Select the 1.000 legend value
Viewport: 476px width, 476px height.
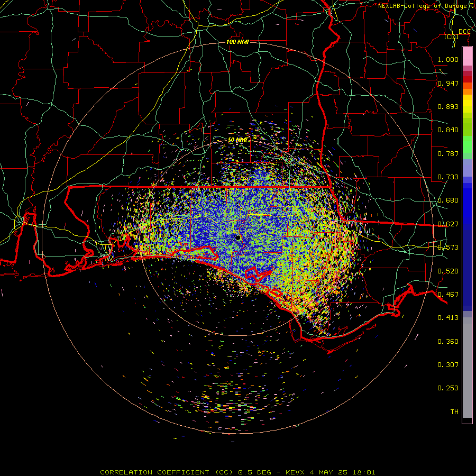[x=448, y=59]
